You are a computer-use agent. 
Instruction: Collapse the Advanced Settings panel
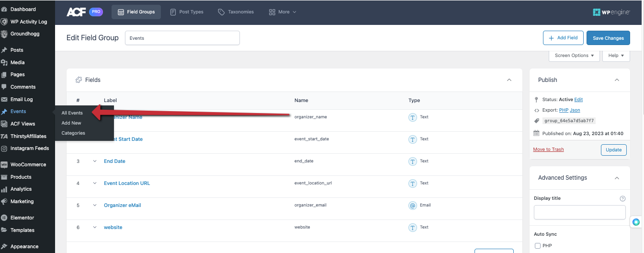point(617,178)
